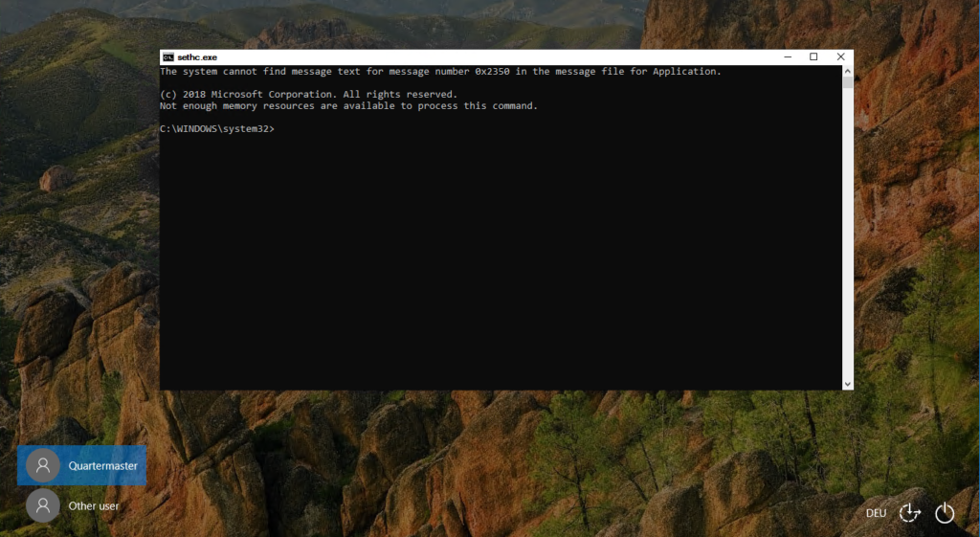Click the console vertical scrollbar thumb
This screenshot has width=980, height=537.
(x=848, y=82)
